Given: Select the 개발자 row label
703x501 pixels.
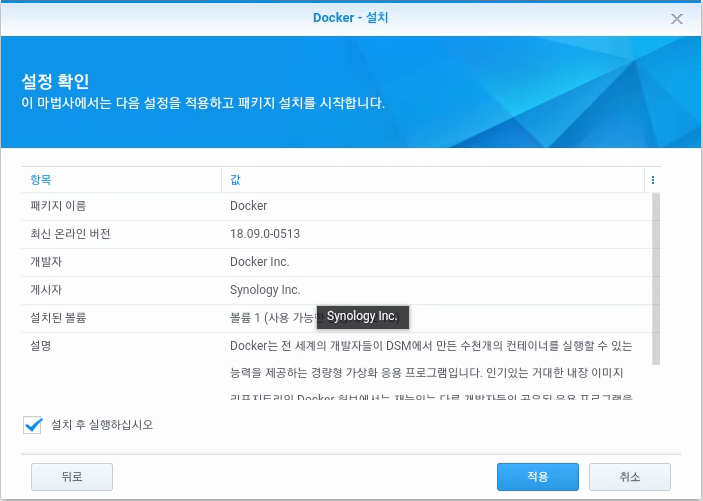Looking at the screenshot, I should [46, 262].
